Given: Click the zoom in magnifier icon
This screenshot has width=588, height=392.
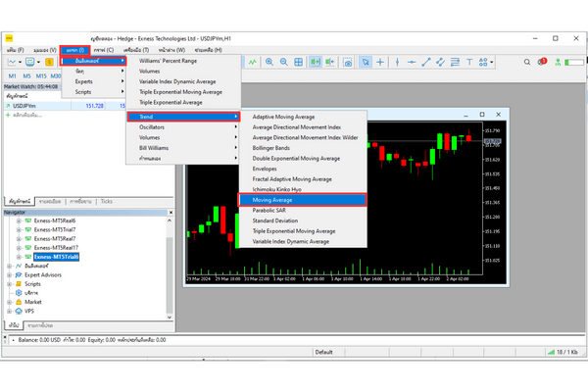Looking at the screenshot, I should (x=270, y=61).
